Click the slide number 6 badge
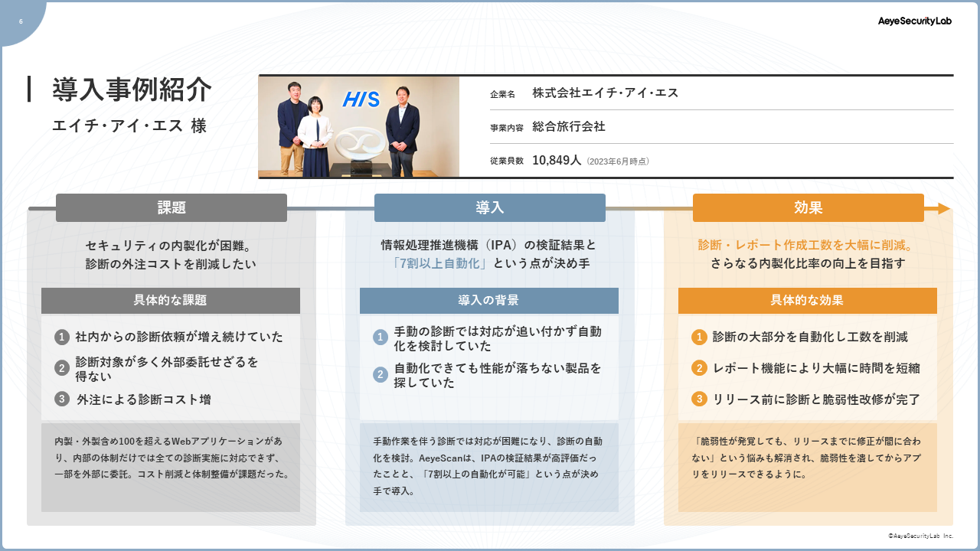 pos(21,21)
